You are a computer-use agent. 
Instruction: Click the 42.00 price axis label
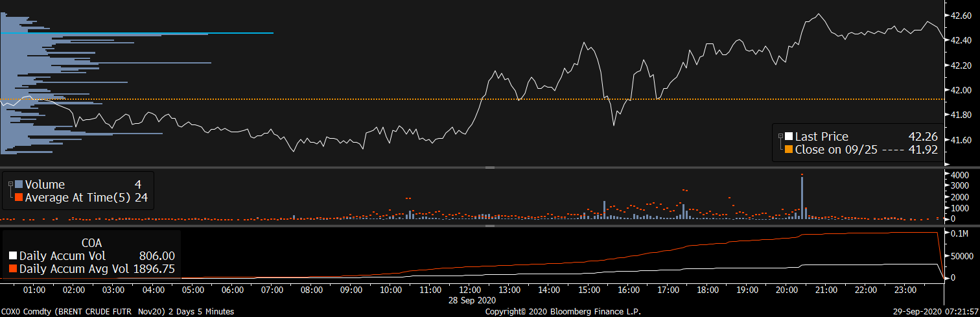[x=960, y=90]
